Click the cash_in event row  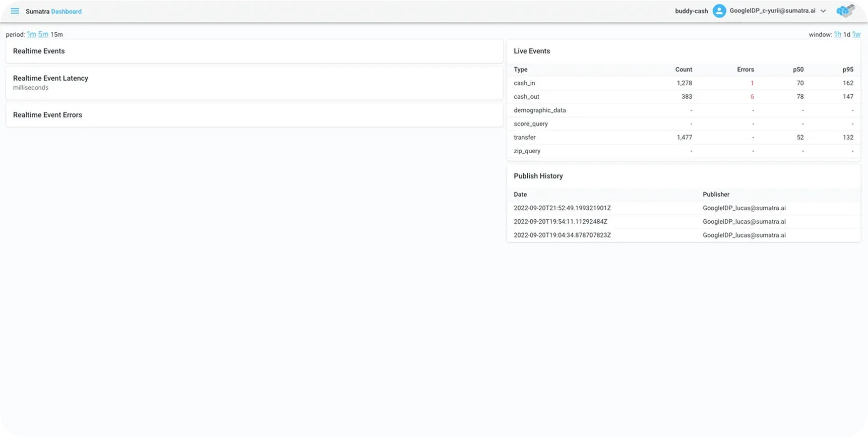pyautogui.click(x=524, y=83)
